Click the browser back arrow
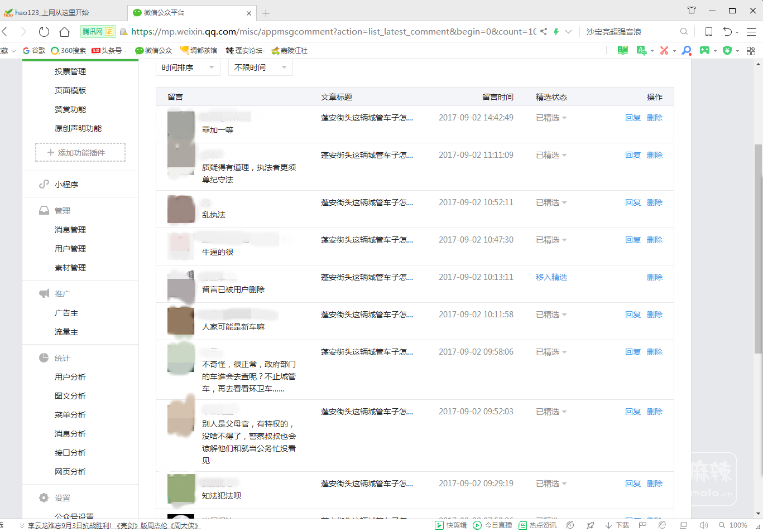The width and height of the screenshot is (763, 532). (6, 32)
